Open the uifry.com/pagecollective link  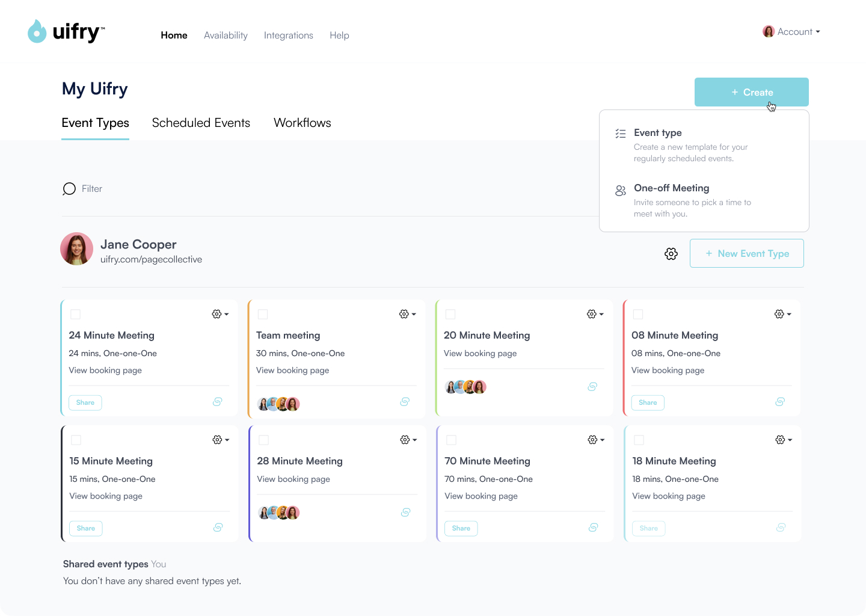click(x=151, y=259)
